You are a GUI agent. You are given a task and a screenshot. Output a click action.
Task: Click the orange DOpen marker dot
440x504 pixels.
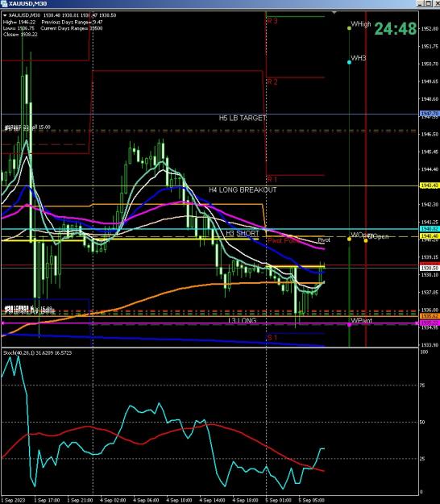point(366,240)
